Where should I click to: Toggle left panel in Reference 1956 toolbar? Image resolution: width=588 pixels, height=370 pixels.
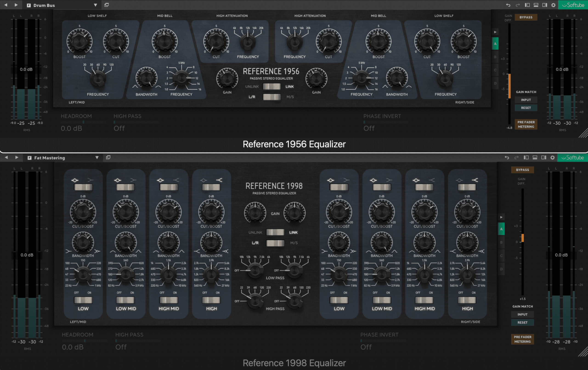point(527,5)
